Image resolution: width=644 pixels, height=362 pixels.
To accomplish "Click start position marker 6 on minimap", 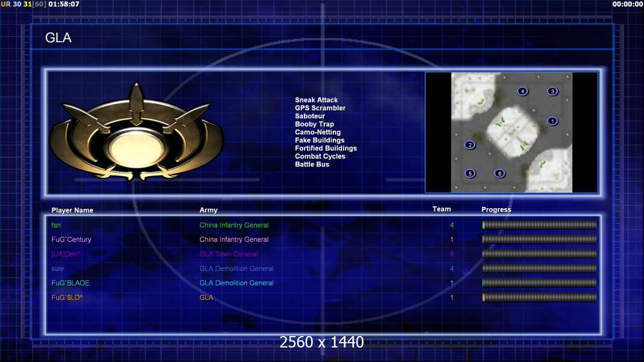I will (x=500, y=173).
